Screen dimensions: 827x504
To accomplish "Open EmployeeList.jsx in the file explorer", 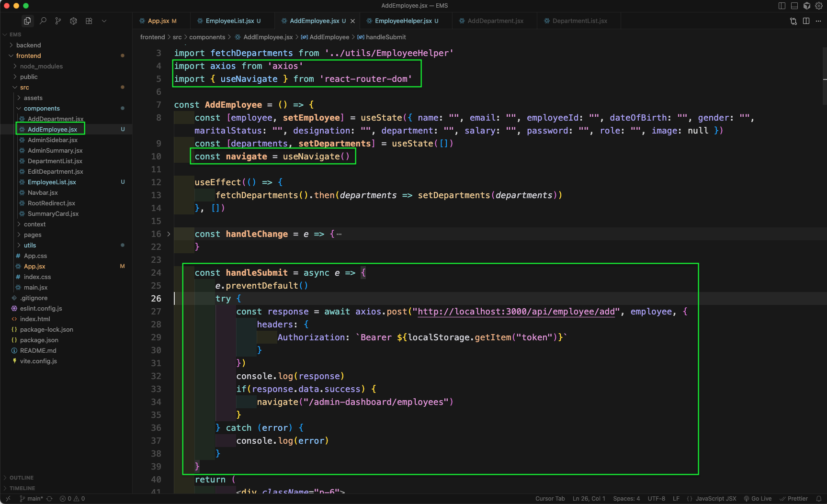I will (x=52, y=182).
